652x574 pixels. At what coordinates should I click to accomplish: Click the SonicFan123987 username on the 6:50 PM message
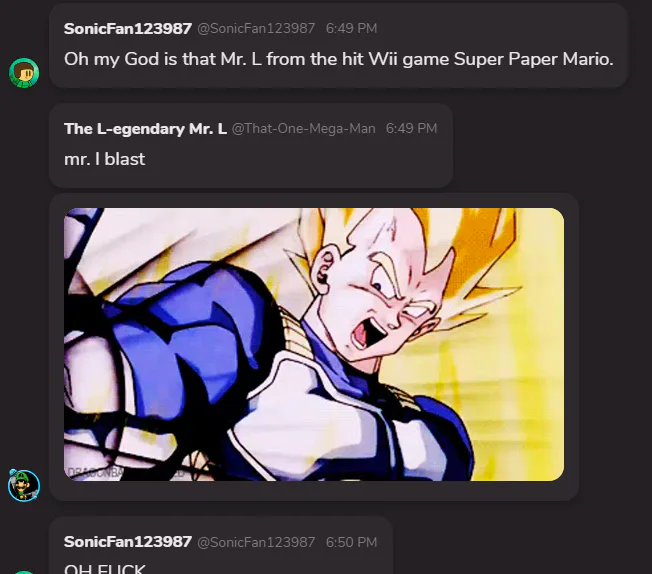tap(128, 542)
